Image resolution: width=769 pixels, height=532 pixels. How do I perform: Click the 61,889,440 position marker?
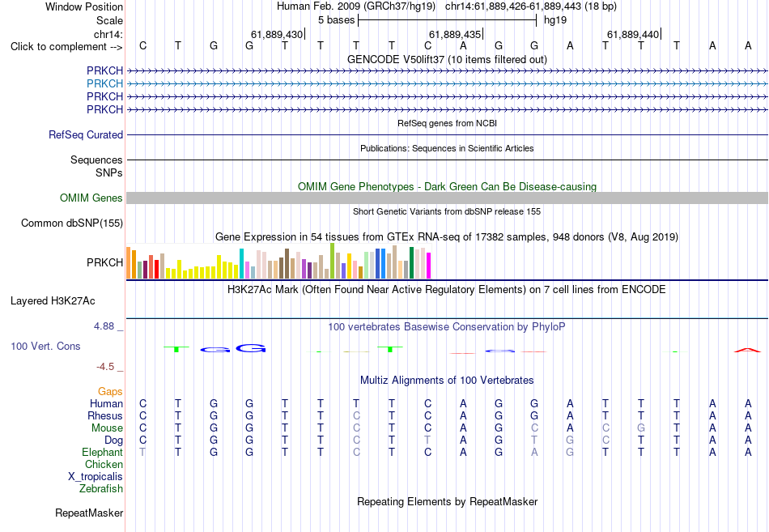tap(633, 34)
